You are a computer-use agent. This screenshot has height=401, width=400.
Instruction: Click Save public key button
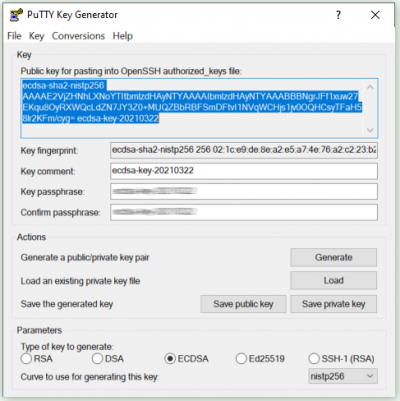tap(243, 304)
